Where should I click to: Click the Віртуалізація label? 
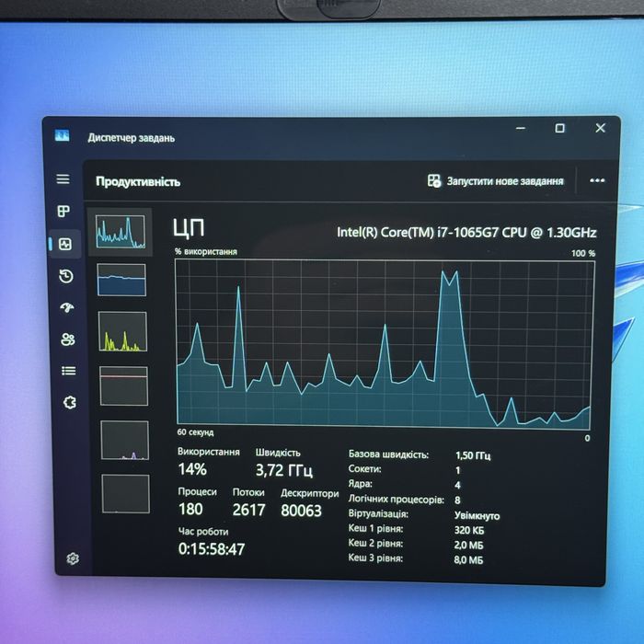[x=378, y=513]
